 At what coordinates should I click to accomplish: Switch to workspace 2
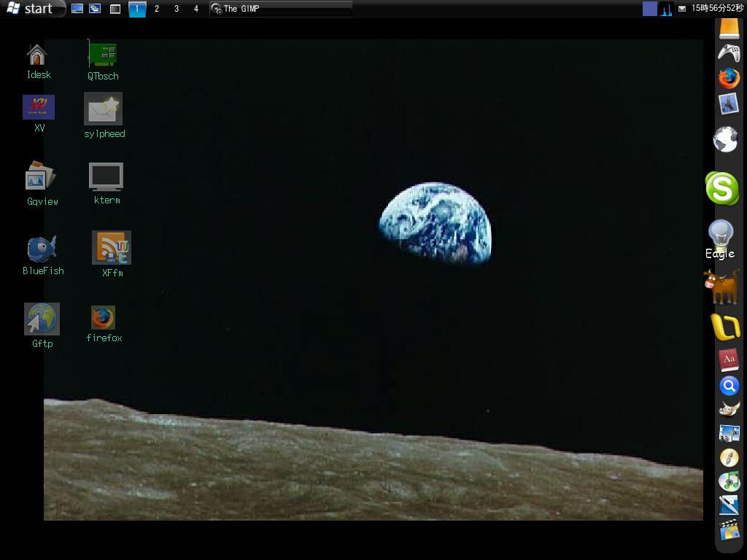pos(156,9)
